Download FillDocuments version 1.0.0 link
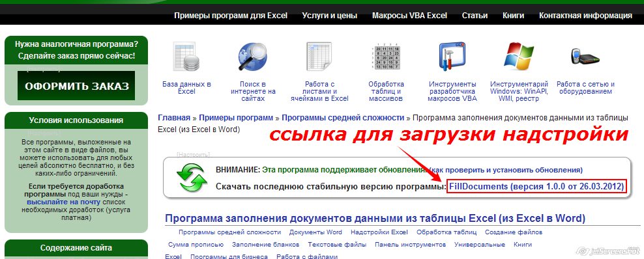Screen dimensions: 644x259 [x=537, y=187]
